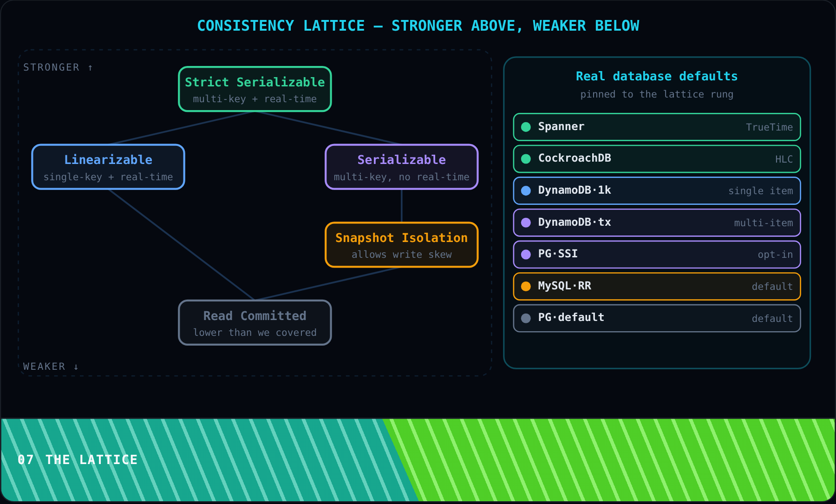The width and height of the screenshot is (836, 504).
Task: Click the gray dot next to PG·default
Action: click(526, 318)
